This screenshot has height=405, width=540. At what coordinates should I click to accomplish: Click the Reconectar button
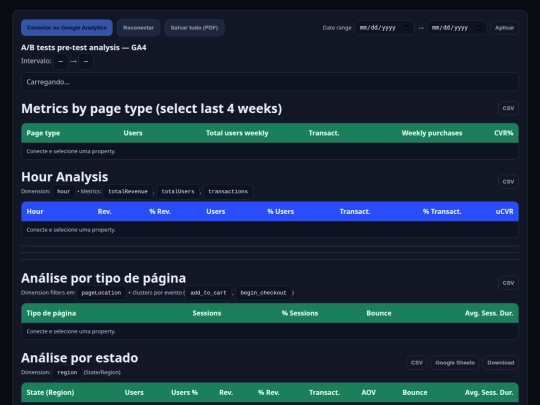point(138,28)
